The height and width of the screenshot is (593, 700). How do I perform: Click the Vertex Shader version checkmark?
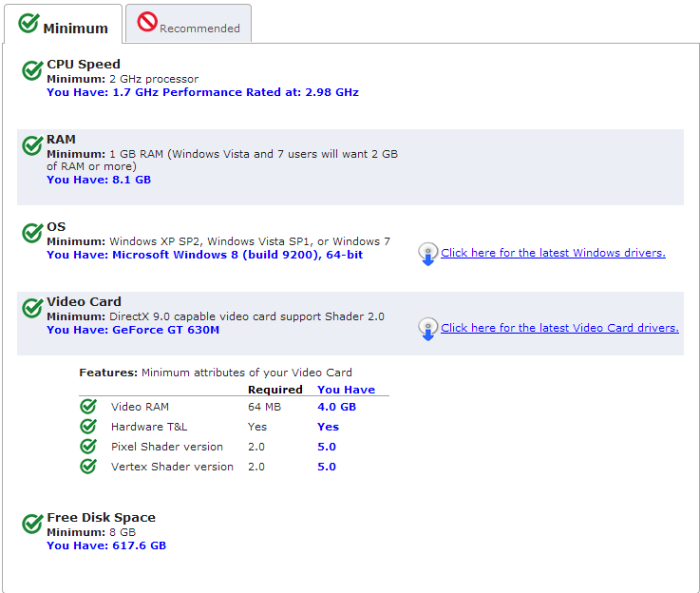(88, 467)
